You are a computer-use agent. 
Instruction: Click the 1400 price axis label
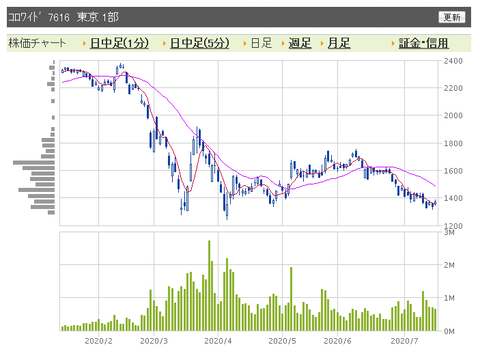click(453, 198)
